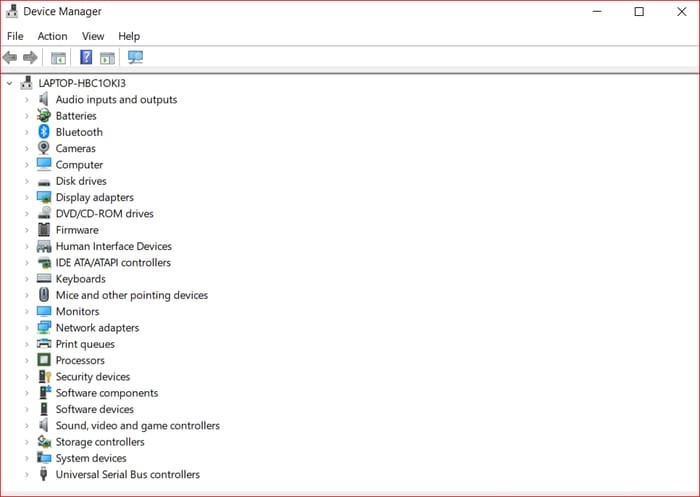Image resolution: width=700 pixels, height=497 pixels.
Task: Click the Computer category monitor icon
Action: pos(44,164)
